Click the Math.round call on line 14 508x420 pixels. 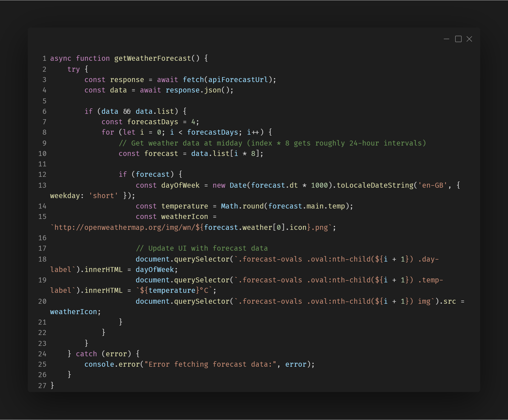coord(242,206)
